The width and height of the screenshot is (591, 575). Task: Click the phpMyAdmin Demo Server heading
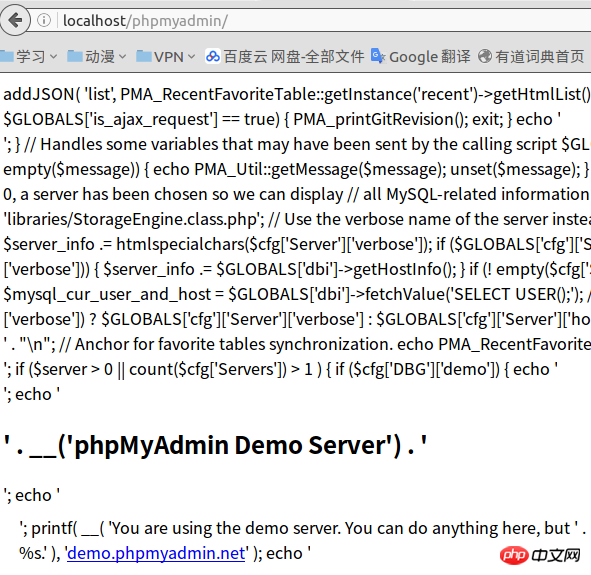point(215,445)
